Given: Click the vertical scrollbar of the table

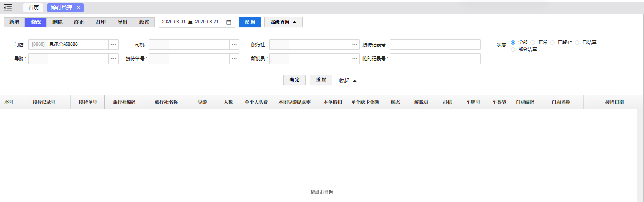Looking at the screenshot, I should click(640, 155).
